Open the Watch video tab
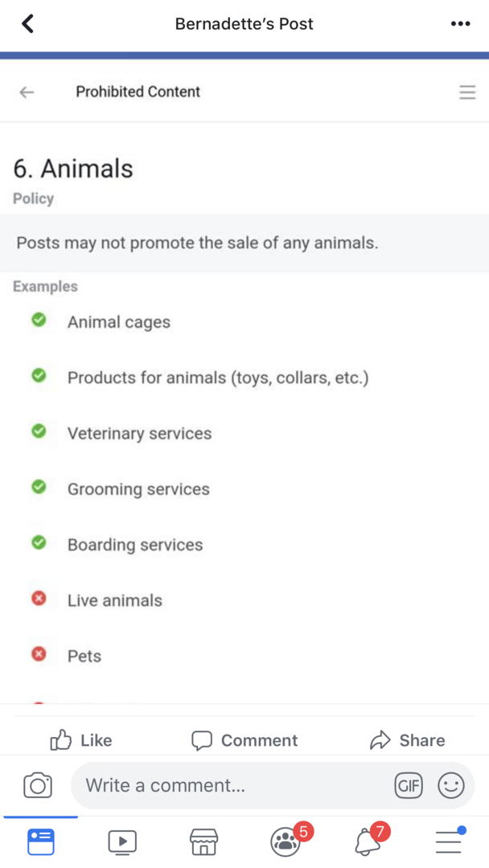The height and width of the screenshot is (868, 489). coord(122,841)
